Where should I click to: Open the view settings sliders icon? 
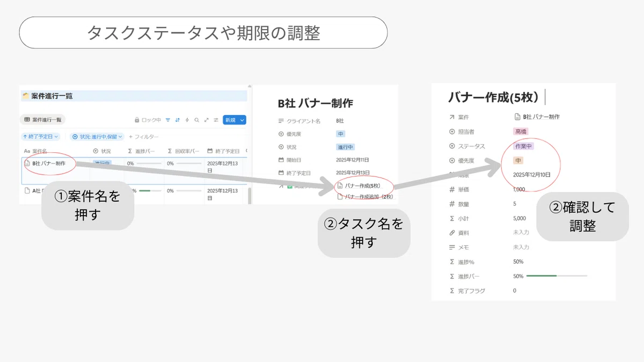[216, 120]
